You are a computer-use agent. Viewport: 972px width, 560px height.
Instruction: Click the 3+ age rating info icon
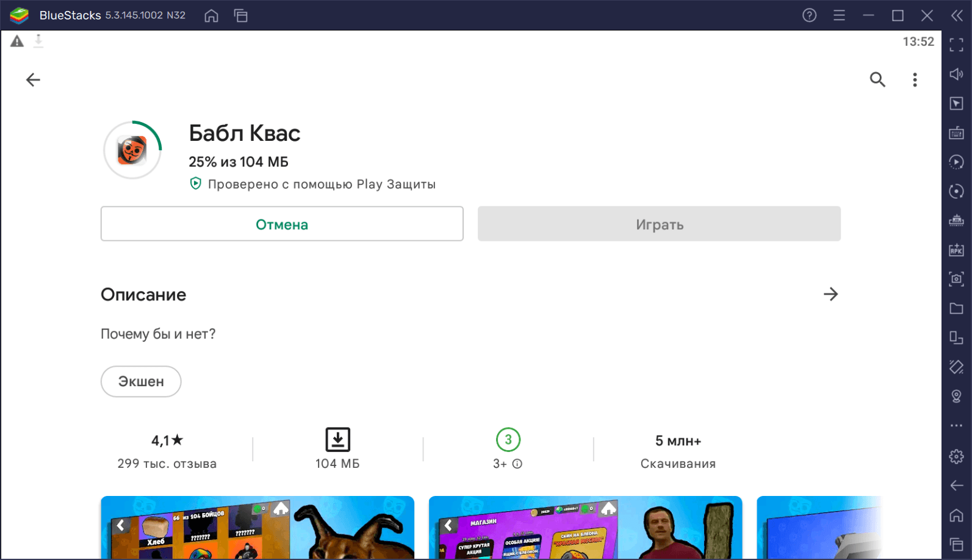[517, 464]
